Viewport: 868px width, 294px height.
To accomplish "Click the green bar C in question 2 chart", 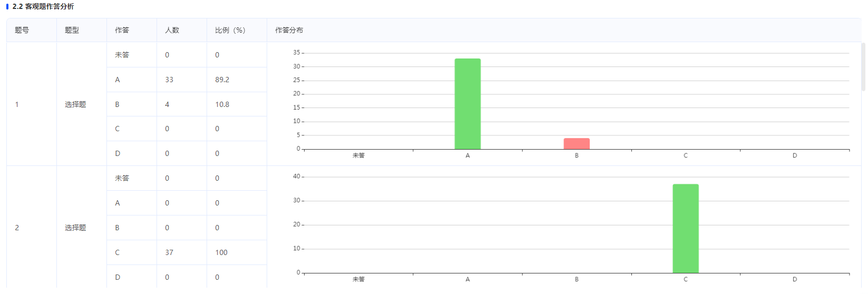I will [686, 228].
